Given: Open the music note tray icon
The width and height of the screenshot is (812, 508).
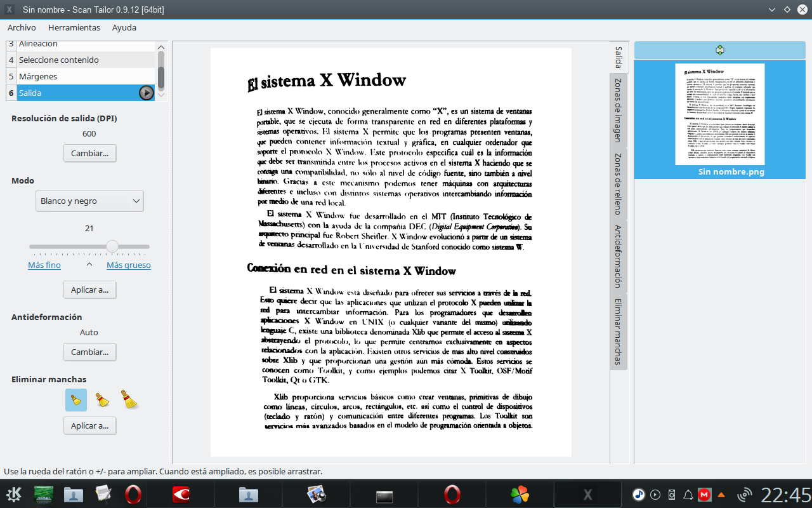Looking at the screenshot, I should [x=639, y=494].
